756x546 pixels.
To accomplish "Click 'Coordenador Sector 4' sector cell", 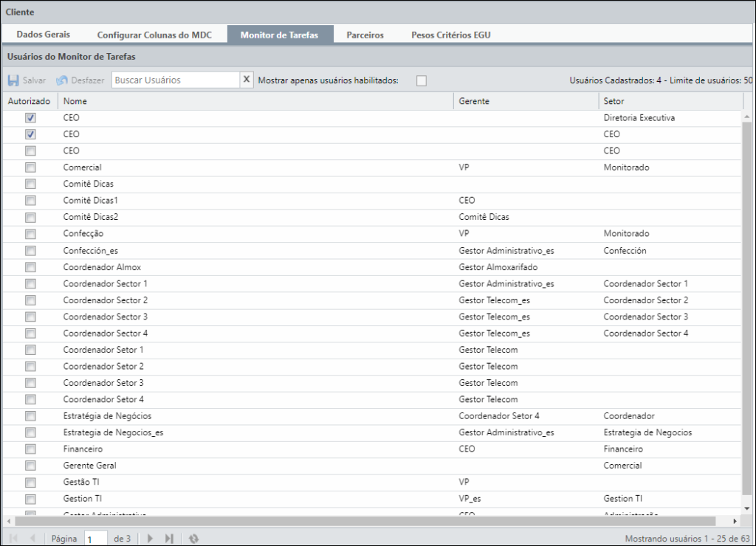I will [646, 333].
